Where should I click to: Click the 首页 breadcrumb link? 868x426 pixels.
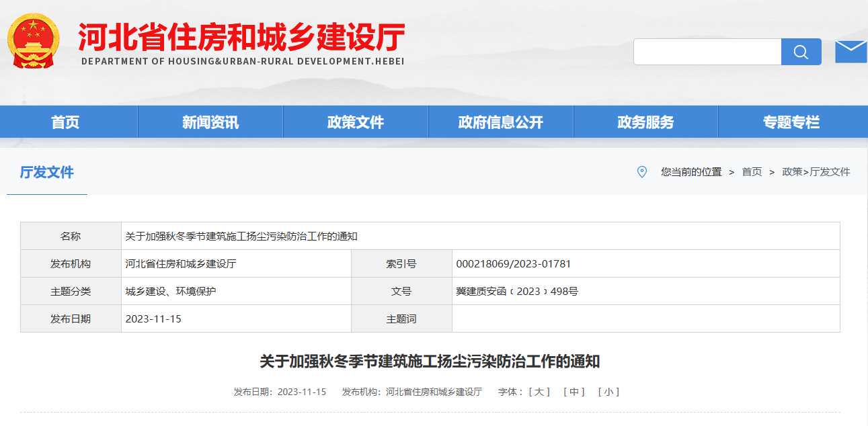[x=751, y=172]
